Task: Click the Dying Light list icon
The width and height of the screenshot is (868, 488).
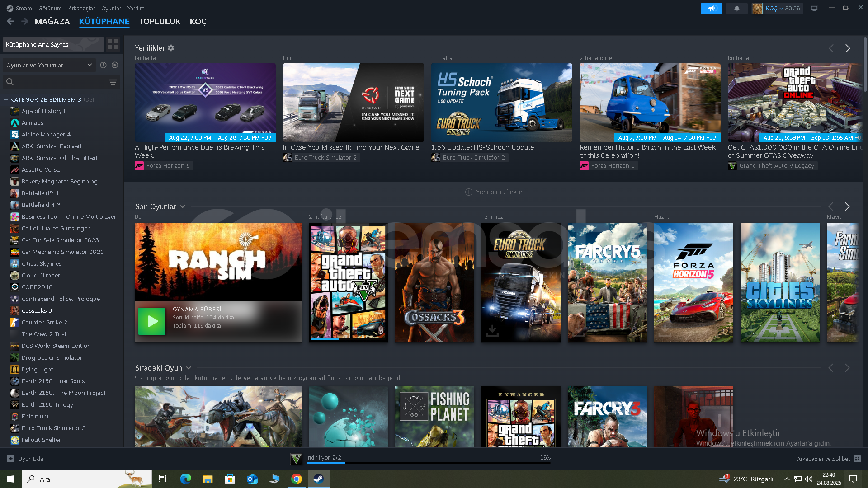Action: (15, 370)
